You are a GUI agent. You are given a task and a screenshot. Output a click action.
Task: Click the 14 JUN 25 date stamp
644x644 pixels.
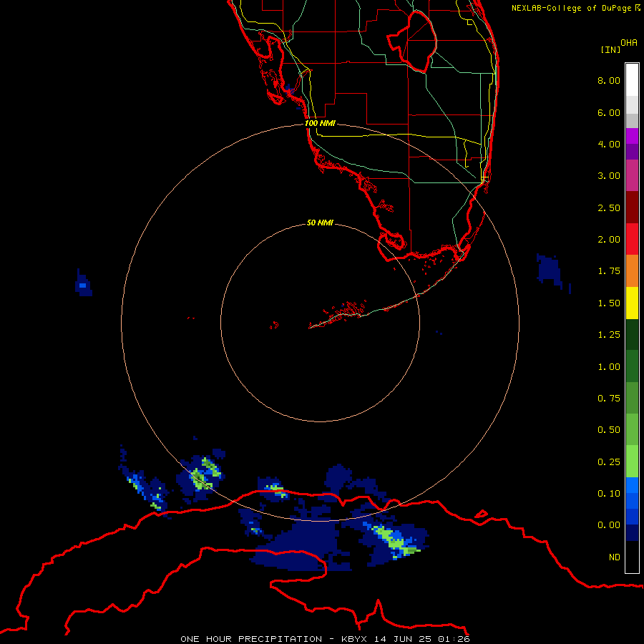pos(404,639)
